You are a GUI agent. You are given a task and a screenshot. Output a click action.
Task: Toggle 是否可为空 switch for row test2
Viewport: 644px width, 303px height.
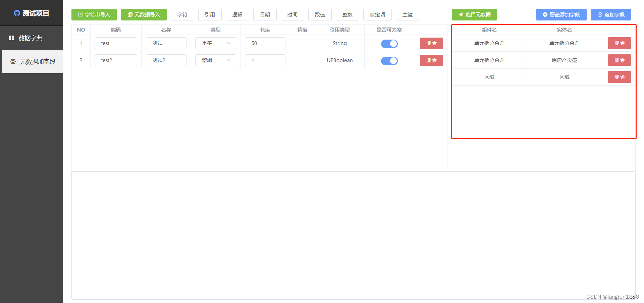click(x=389, y=61)
